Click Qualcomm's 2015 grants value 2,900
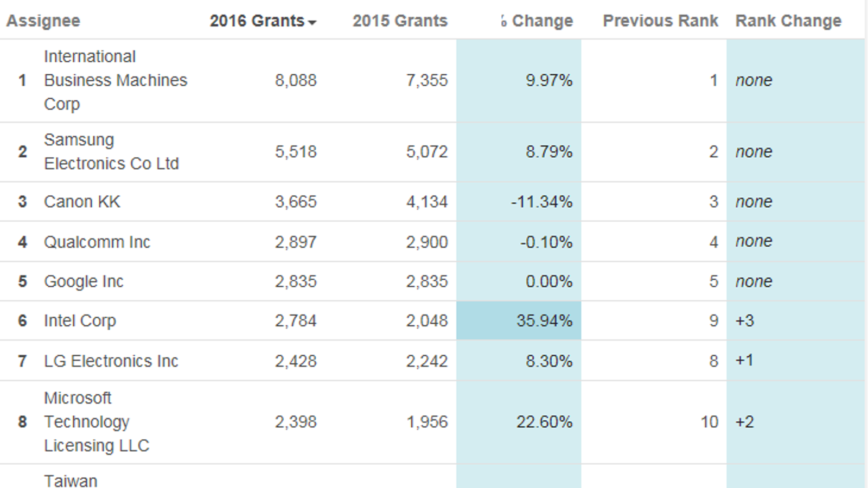868x488 pixels. pos(427,242)
